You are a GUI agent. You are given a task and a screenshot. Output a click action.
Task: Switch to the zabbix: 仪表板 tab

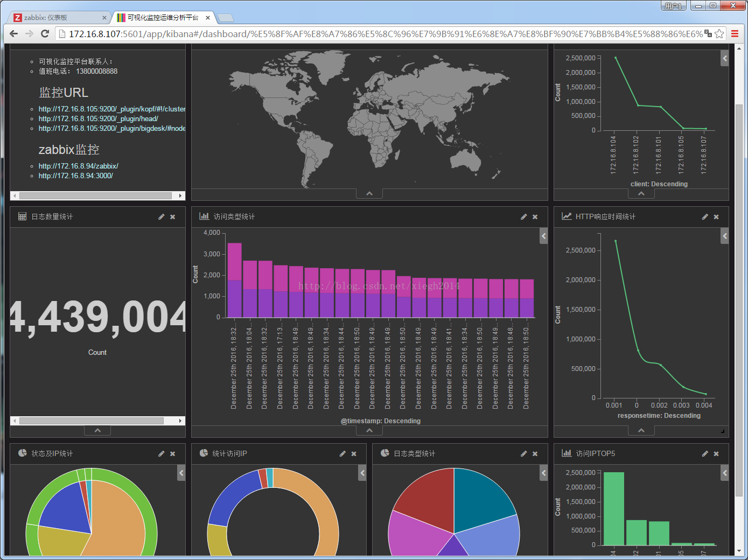click(x=59, y=18)
